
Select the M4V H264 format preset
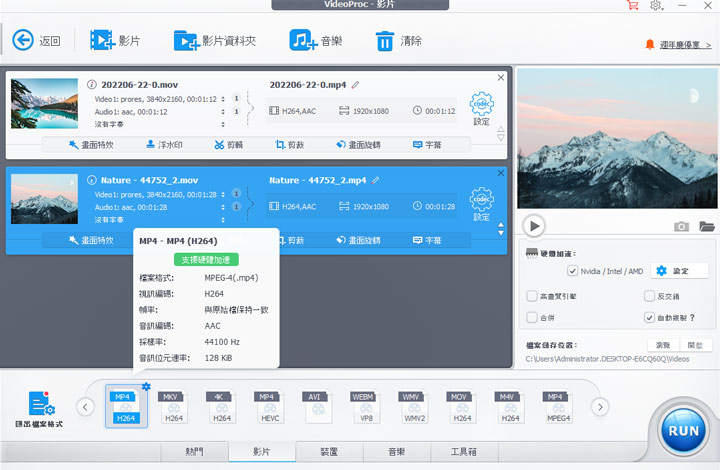(x=510, y=407)
